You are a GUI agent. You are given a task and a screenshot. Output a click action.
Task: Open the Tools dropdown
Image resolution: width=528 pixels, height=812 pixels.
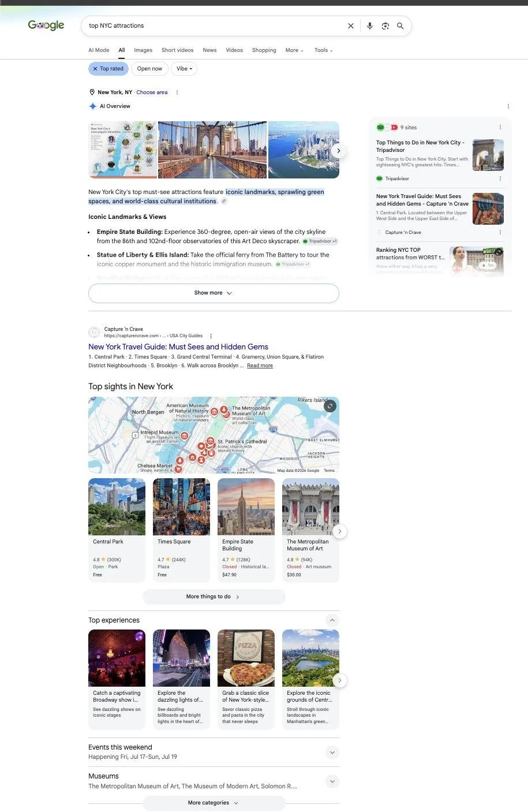pyautogui.click(x=323, y=50)
